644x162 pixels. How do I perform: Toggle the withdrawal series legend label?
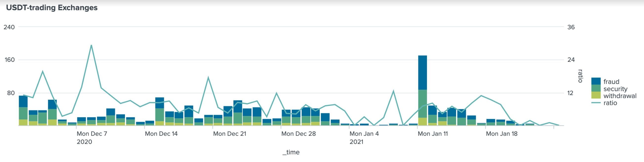620,96
